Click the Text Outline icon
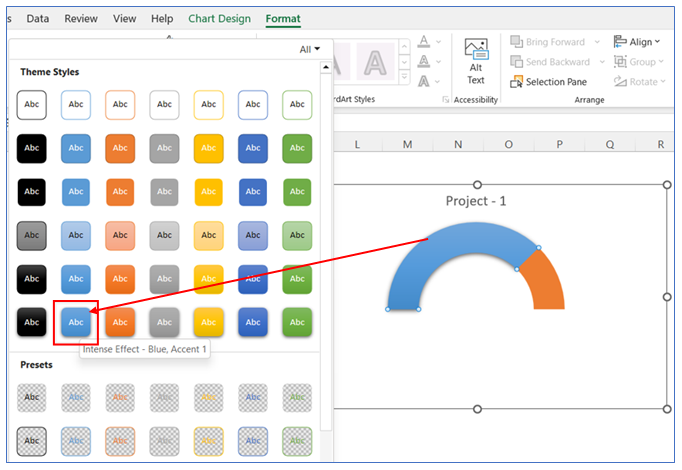This screenshot has height=470, width=682. click(424, 62)
